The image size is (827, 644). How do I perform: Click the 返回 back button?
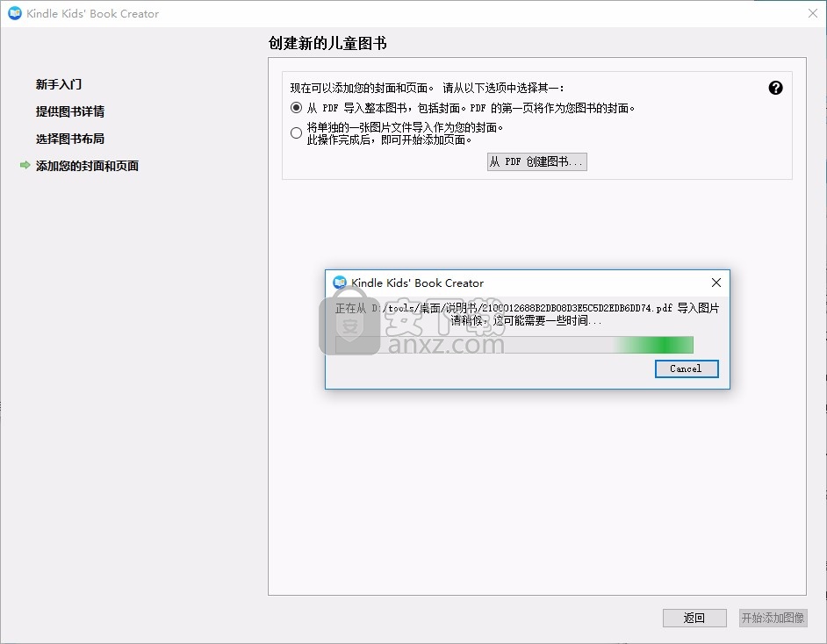[694, 618]
